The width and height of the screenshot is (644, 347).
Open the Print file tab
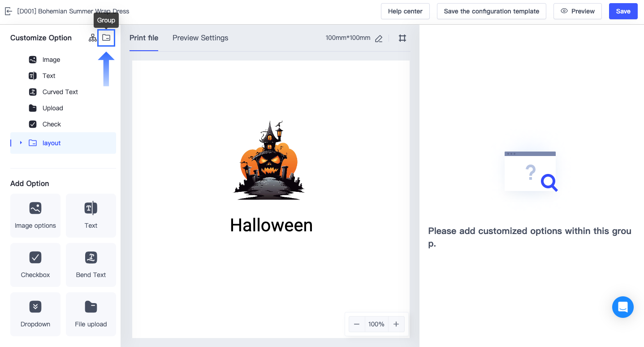pyautogui.click(x=144, y=38)
